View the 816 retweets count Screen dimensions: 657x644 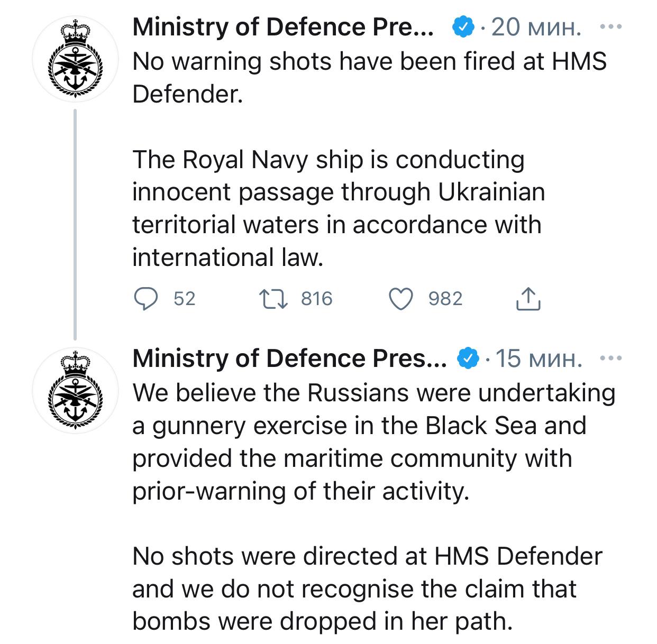[x=316, y=299]
